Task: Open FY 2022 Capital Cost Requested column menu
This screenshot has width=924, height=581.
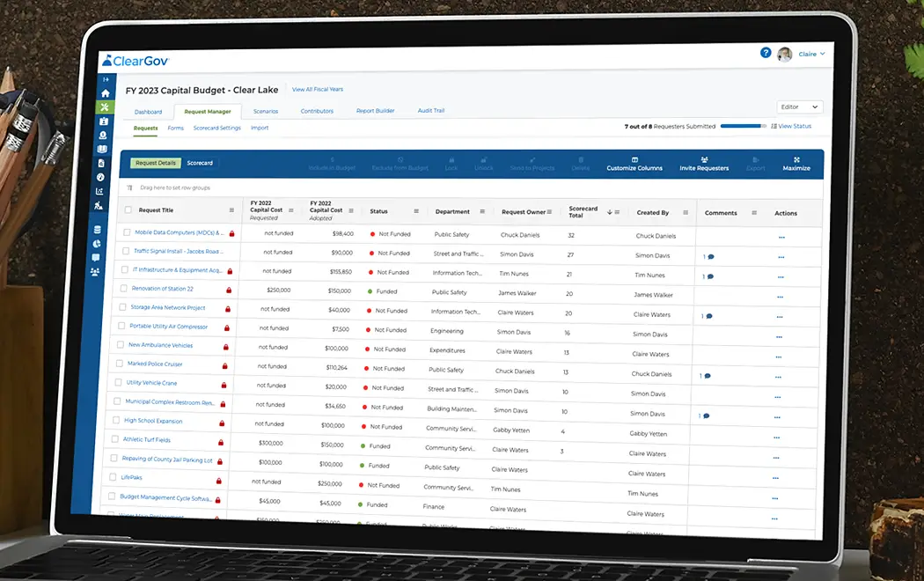Action: click(291, 210)
